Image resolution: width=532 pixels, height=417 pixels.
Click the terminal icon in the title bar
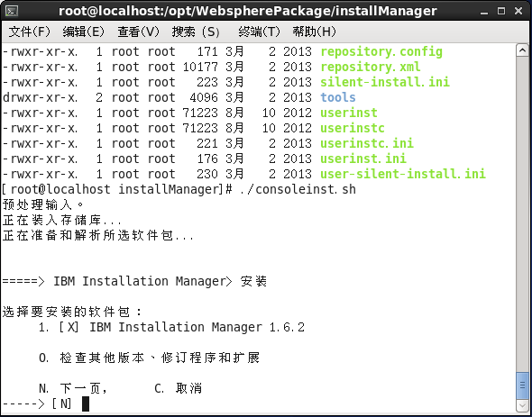12,11
